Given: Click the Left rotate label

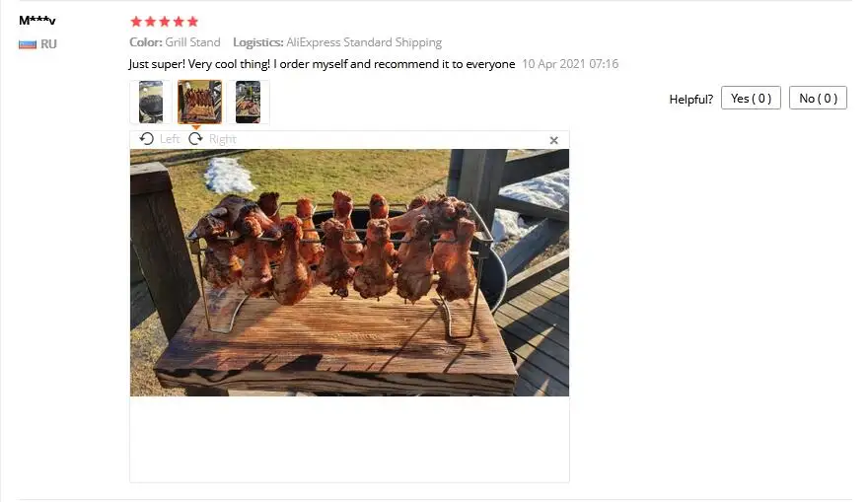Looking at the screenshot, I should click(x=170, y=139).
